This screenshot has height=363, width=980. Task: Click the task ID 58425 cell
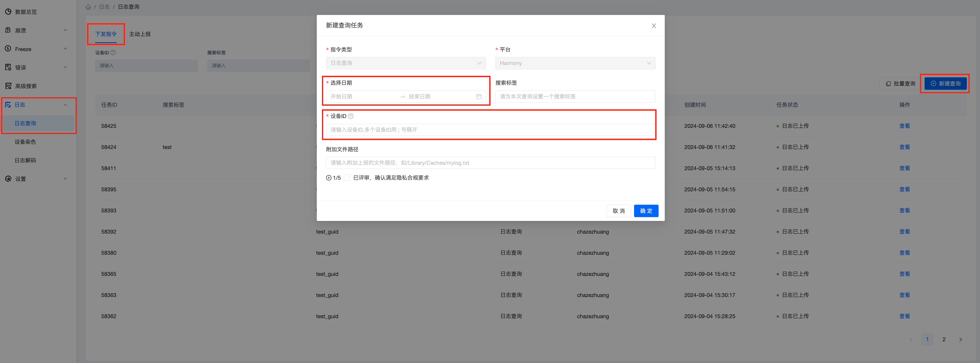pyautogui.click(x=109, y=126)
